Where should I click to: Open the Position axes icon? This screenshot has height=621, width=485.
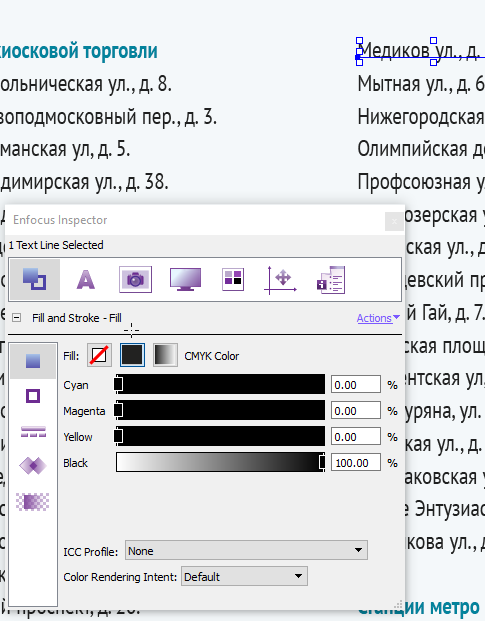pyautogui.click(x=280, y=280)
